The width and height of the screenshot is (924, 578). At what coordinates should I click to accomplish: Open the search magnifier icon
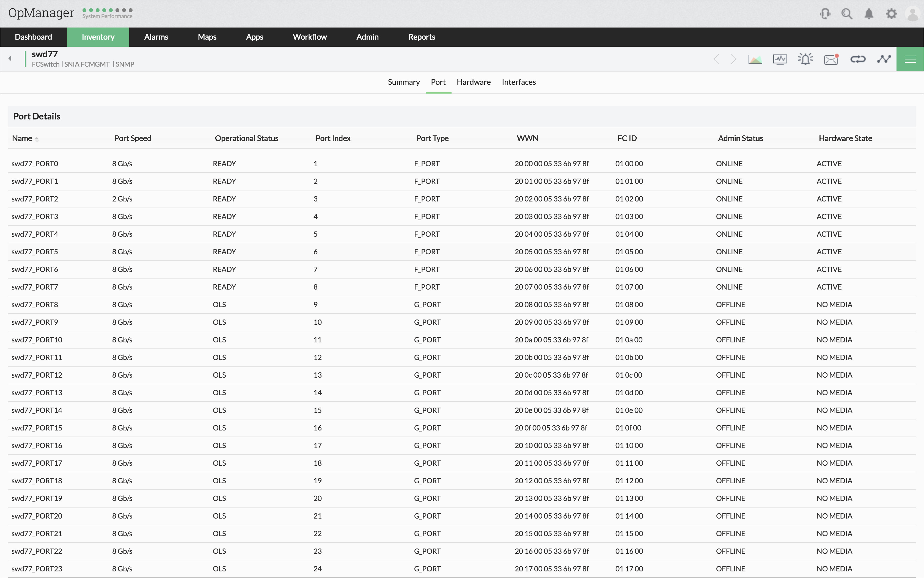tap(847, 14)
